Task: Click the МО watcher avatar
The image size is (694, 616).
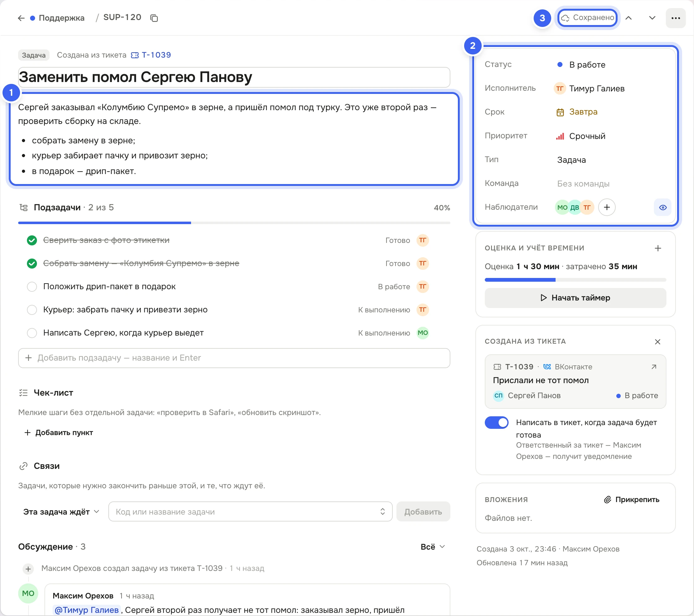Action: (x=562, y=208)
